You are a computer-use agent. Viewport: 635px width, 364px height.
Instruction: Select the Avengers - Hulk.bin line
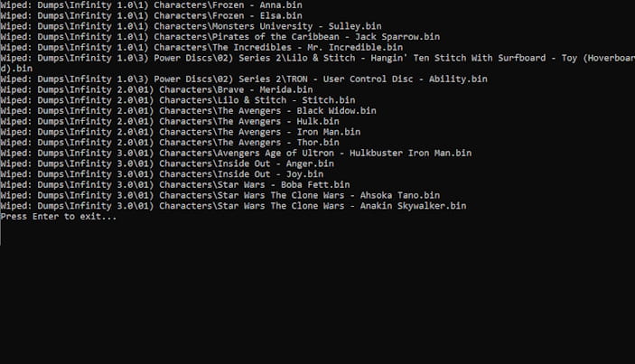[170, 121]
